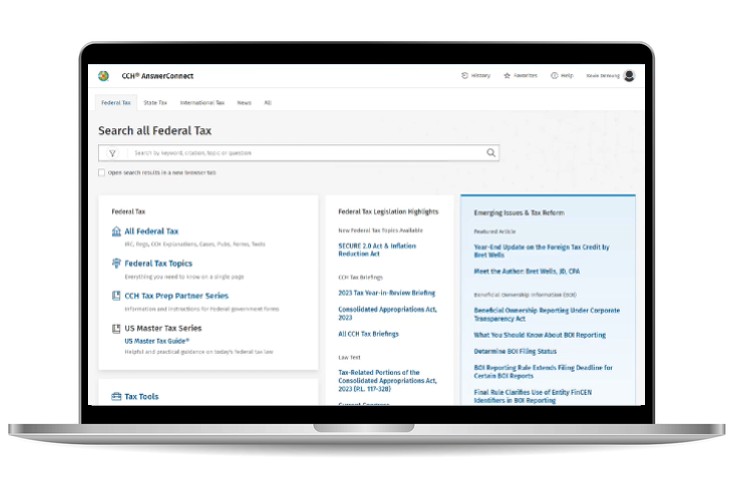Click the All Federal Tax building icon
This screenshot has width=733, height=489.
tap(116, 231)
